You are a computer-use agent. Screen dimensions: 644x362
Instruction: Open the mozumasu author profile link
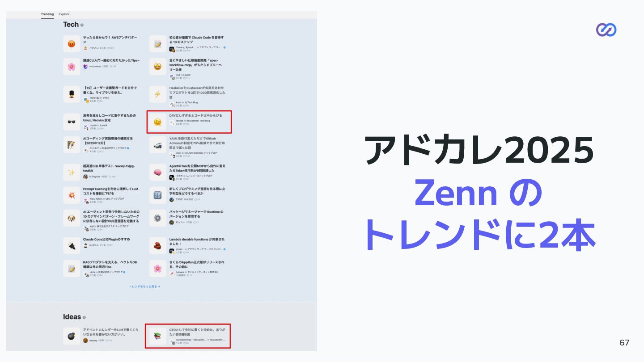point(96,66)
